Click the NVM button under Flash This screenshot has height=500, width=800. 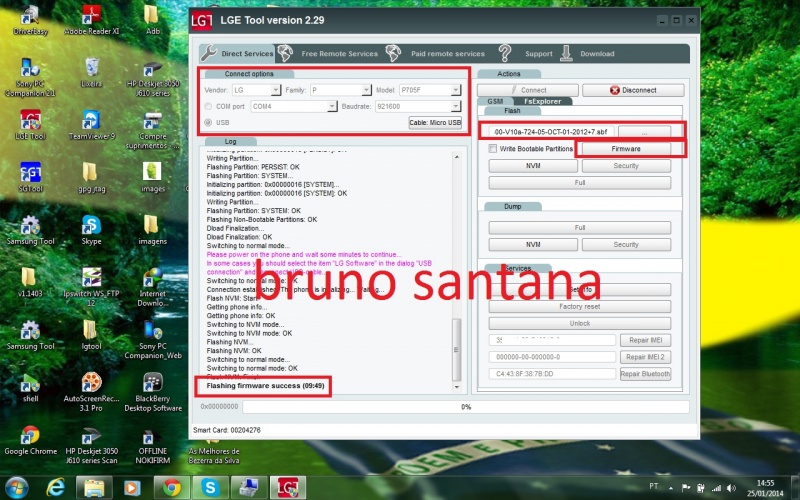tap(533, 166)
